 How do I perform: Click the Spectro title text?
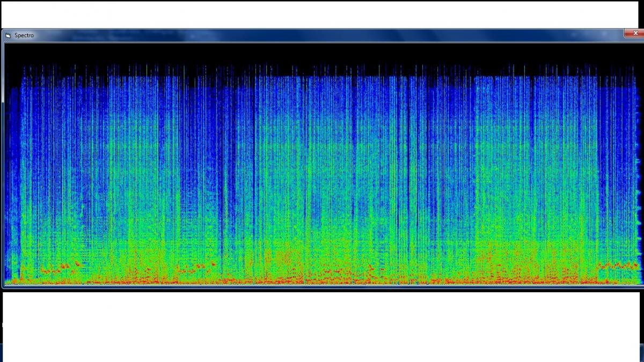[24, 35]
